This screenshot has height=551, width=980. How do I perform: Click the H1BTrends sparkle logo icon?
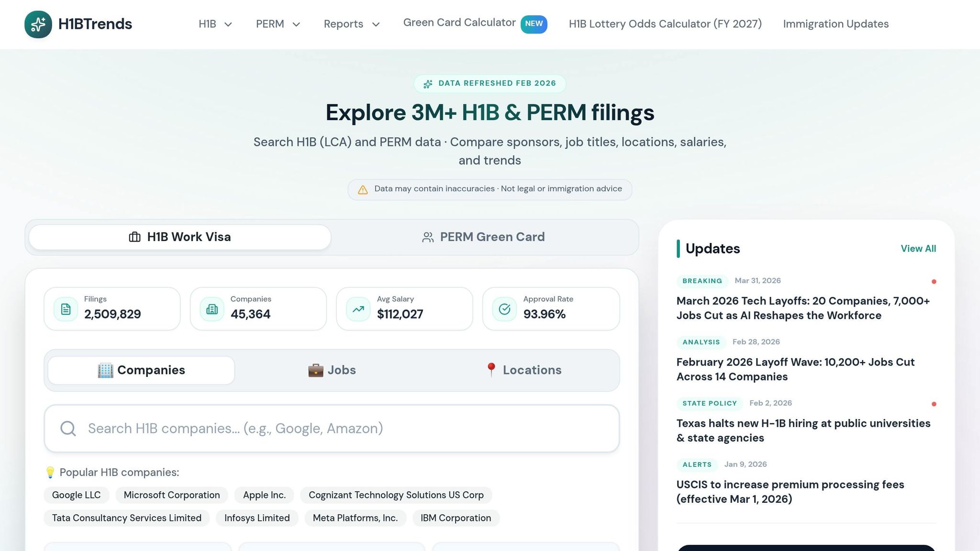(x=38, y=24)
